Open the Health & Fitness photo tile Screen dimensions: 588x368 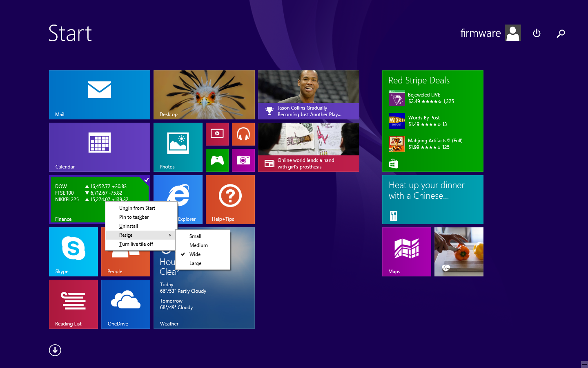tap(459, 252)
